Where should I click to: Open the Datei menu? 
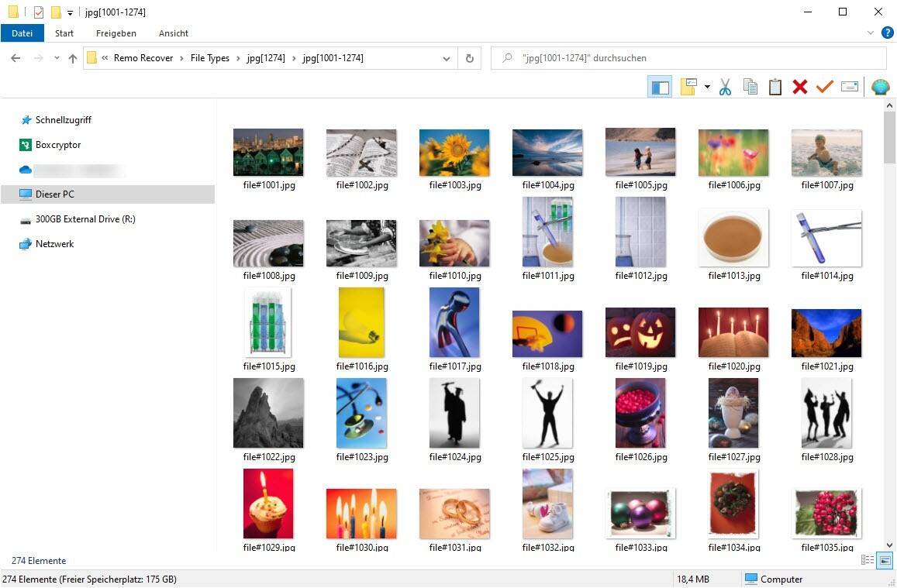(22, 33)
